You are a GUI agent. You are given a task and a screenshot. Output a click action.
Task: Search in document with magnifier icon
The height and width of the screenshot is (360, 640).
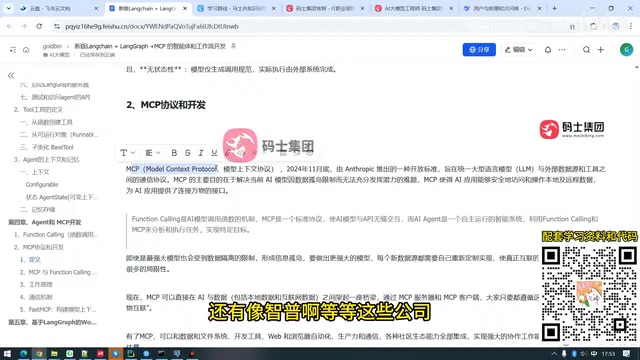pyautogui.click(x=586, y=50)
